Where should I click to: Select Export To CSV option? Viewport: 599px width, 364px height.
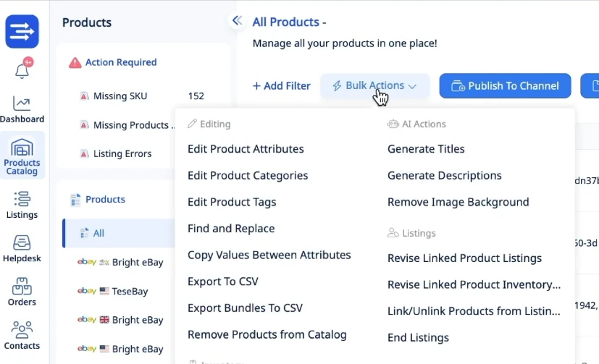(222, 282)
